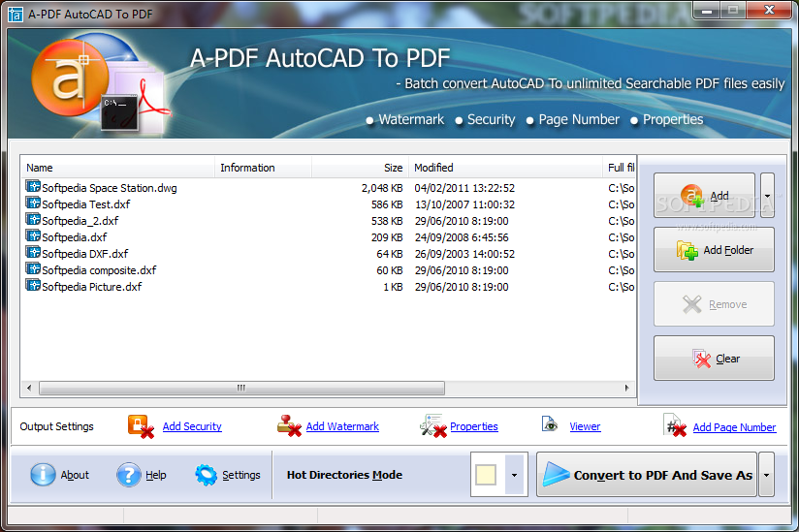The width and height of the screenshot is (799, 532).
Task: Click the About info icon
Action: 43,475
